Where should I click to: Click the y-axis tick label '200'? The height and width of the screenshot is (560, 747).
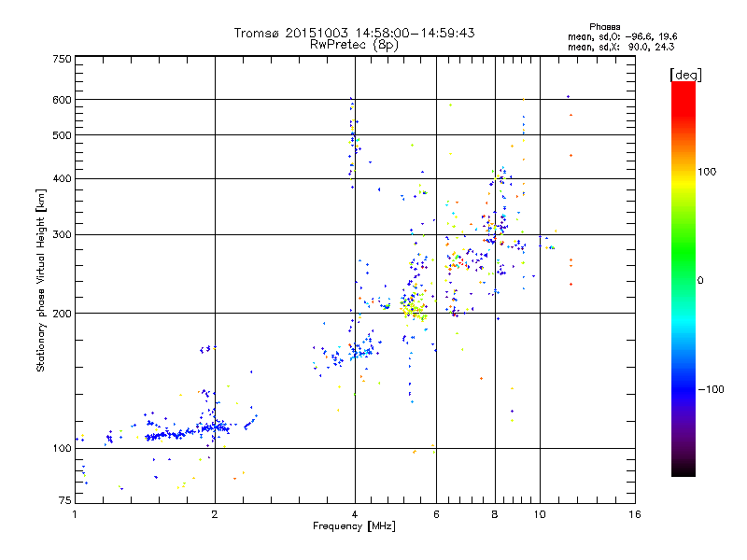click(x=62, y=314)
